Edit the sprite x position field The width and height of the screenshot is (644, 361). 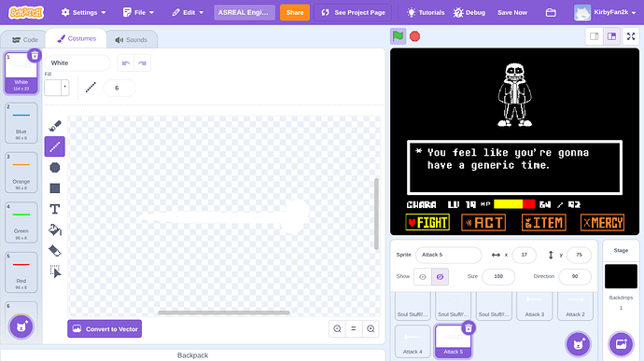tap(525, 255)
